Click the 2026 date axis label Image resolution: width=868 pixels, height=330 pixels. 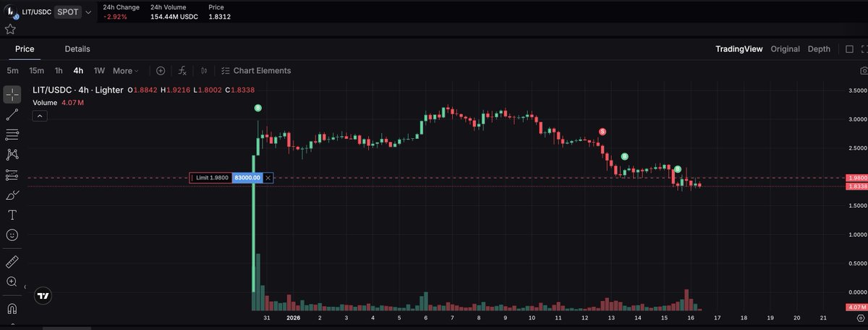click(x=293, y=318)
